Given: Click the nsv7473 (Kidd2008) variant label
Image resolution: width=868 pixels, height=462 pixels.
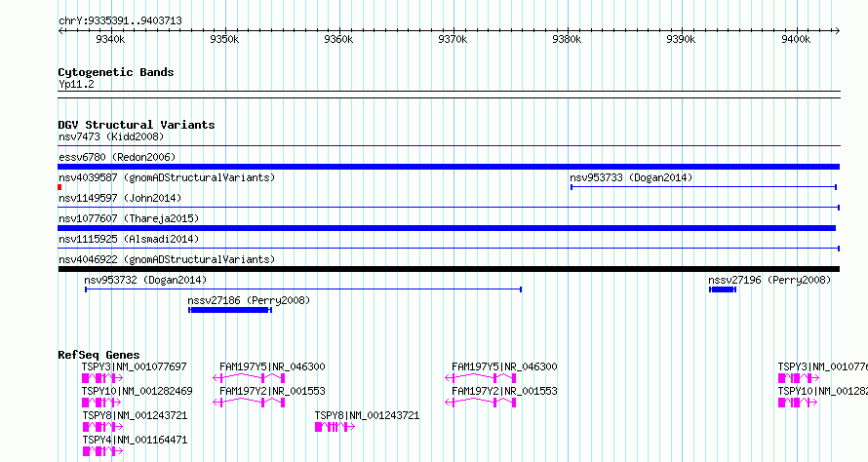Looking at the screenshot, I should click(x=111, y=136).
